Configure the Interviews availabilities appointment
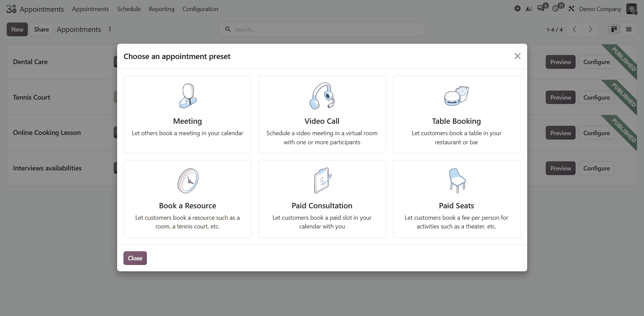 (596, 168)
